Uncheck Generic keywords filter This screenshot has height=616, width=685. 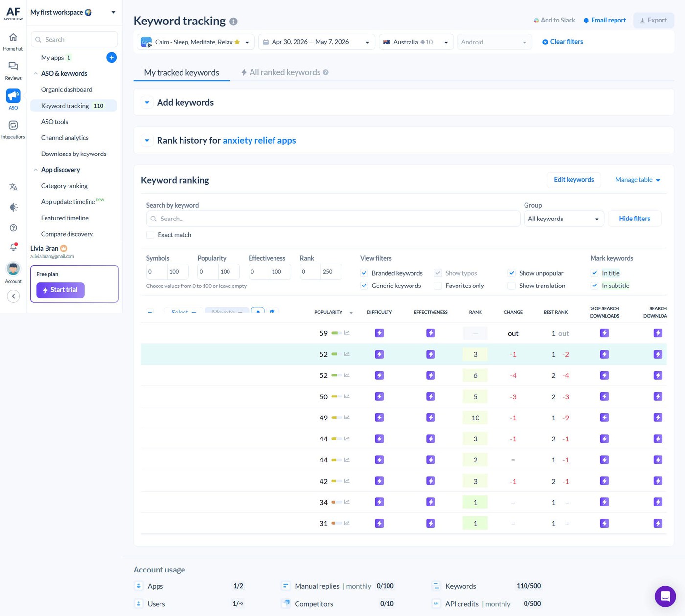click(364, 286)
